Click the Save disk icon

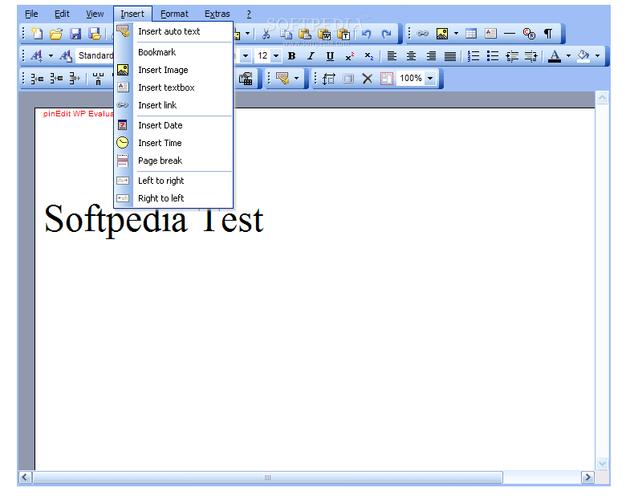click(x=76, y=34)
